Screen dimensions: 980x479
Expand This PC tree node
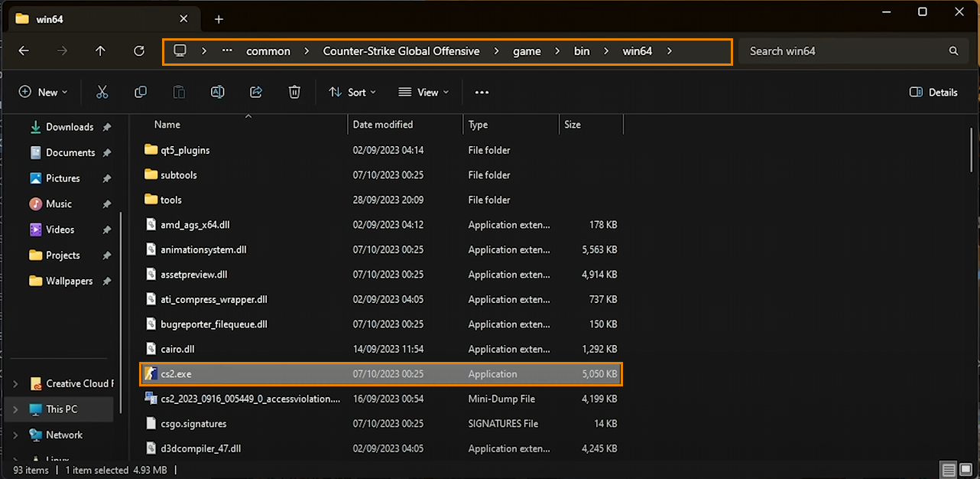tap(16, 409)
